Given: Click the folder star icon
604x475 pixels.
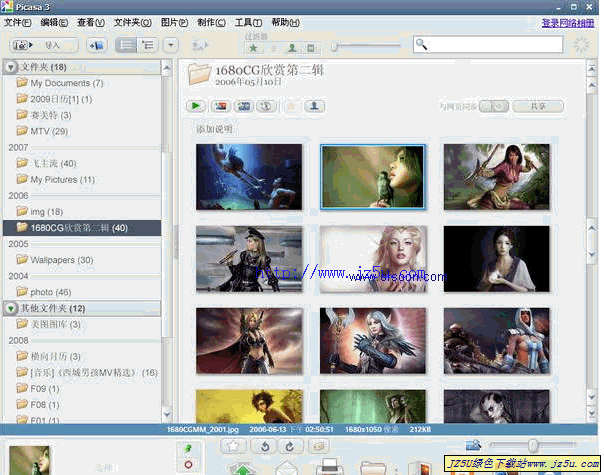Looking at the screenshot, I should point(292,106).
